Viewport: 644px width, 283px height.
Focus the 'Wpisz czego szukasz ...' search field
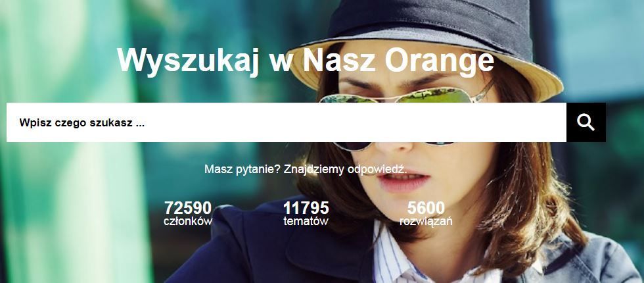pyautogui.click(x=287, y=122)
